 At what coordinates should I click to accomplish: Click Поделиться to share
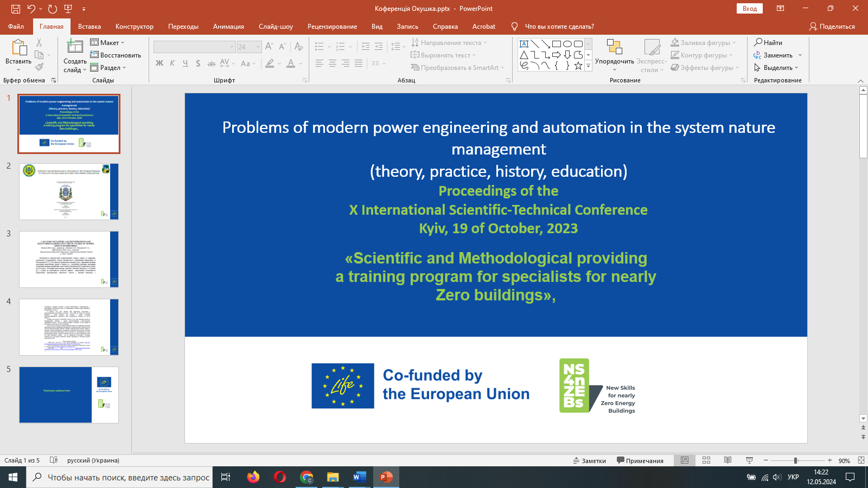pyautogui.click(x=832, y=27)
